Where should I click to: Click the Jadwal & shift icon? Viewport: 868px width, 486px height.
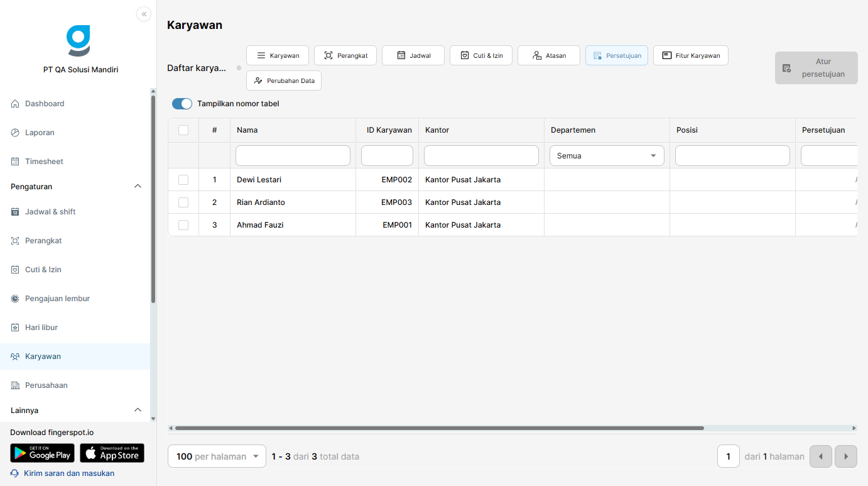tap(15, 212)
